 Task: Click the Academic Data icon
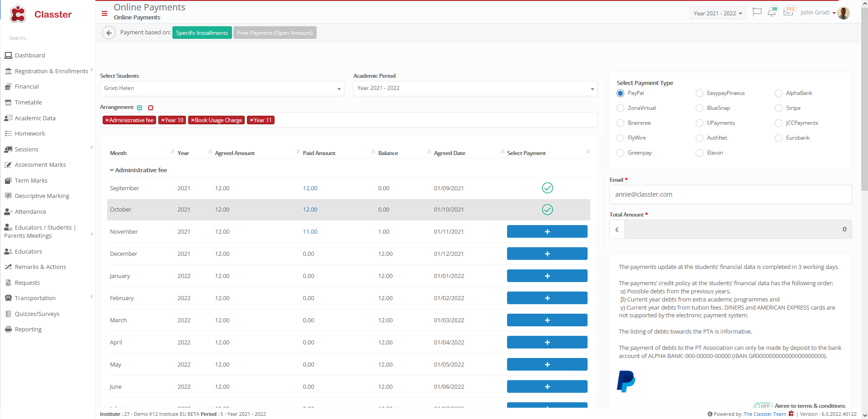pyautogui.click(x=8, y=118)
